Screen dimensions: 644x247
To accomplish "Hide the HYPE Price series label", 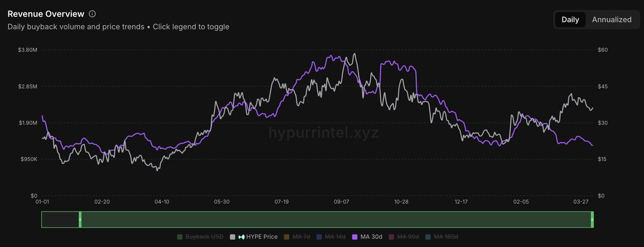I will [262, 237].
